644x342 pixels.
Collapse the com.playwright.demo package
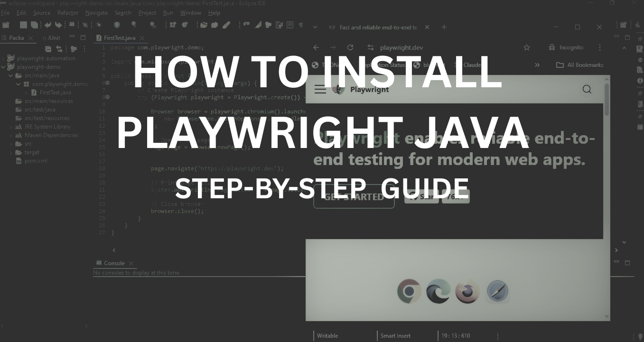tap(18, 84)
